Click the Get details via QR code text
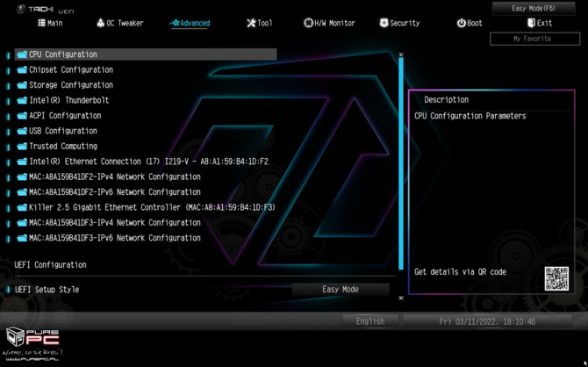The width and height of the screenshot is (588, 367). 460,272
